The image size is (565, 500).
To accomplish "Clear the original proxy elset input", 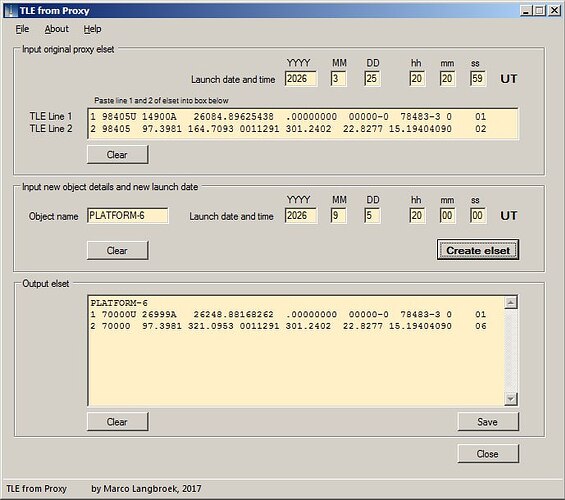I will (x=117, y=155).
